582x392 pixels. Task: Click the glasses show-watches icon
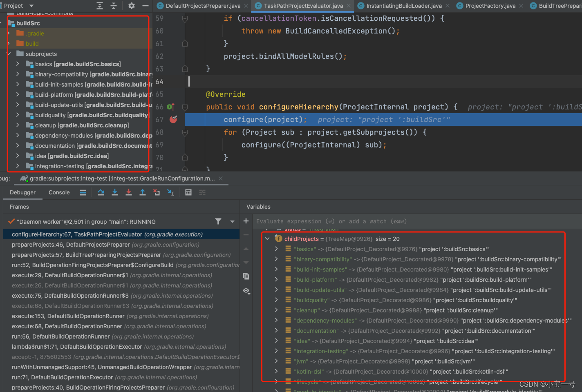(x=246, y=291)
